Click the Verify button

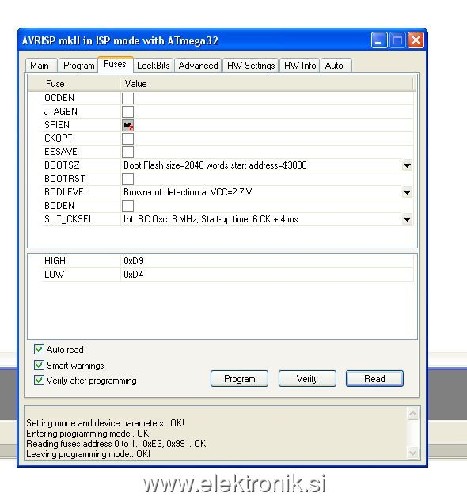[x=307, y=379]
